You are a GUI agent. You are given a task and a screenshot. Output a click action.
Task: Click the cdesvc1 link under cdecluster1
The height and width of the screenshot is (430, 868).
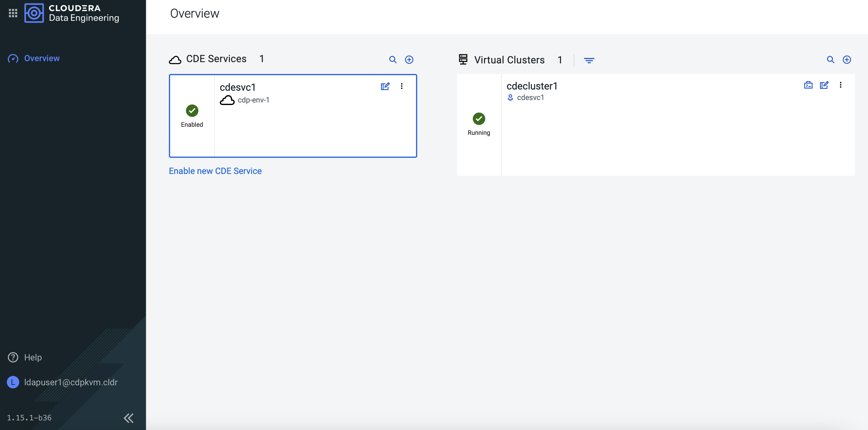[x=530, y=98]
